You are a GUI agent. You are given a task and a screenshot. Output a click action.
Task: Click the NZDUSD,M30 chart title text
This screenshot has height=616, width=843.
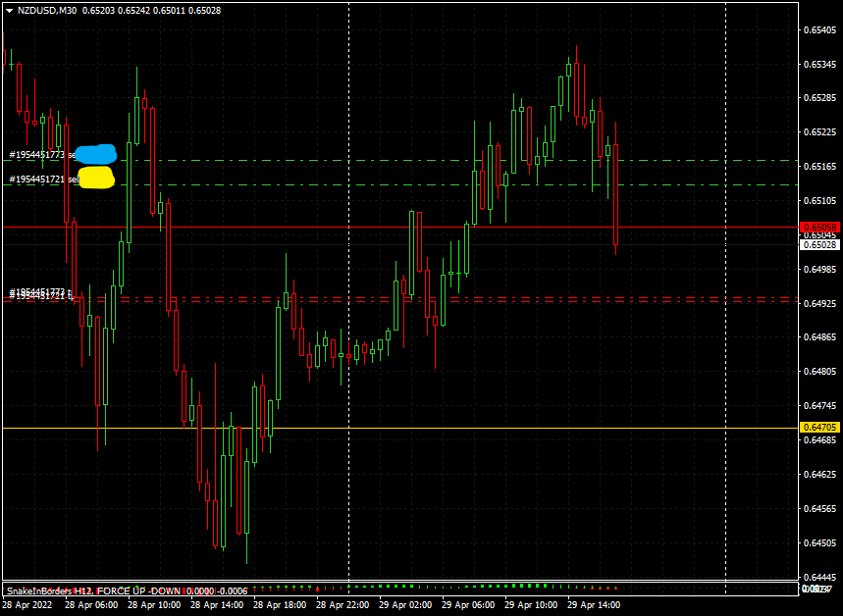(x=47, y=10)
